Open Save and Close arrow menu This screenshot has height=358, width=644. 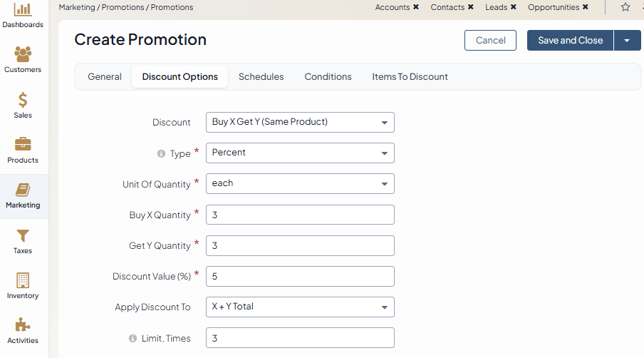(627, 41)
